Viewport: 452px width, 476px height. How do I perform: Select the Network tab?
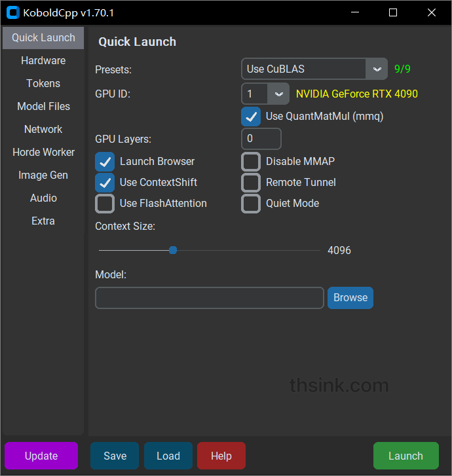[43, 130]
